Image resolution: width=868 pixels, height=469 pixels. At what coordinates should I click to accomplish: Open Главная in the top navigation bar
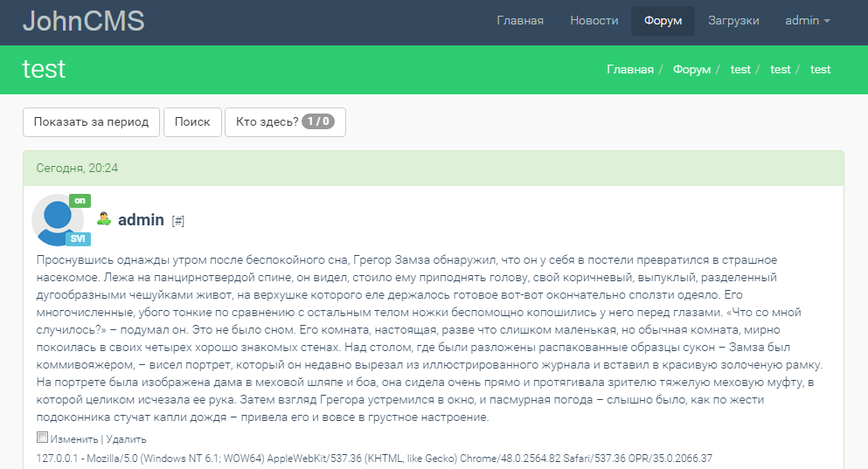tap(520, 21)
